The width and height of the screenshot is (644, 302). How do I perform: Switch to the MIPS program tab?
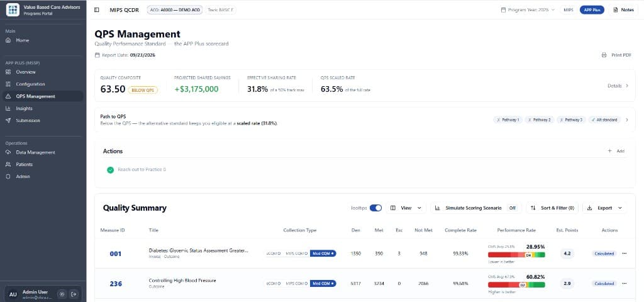pos(569,10)
